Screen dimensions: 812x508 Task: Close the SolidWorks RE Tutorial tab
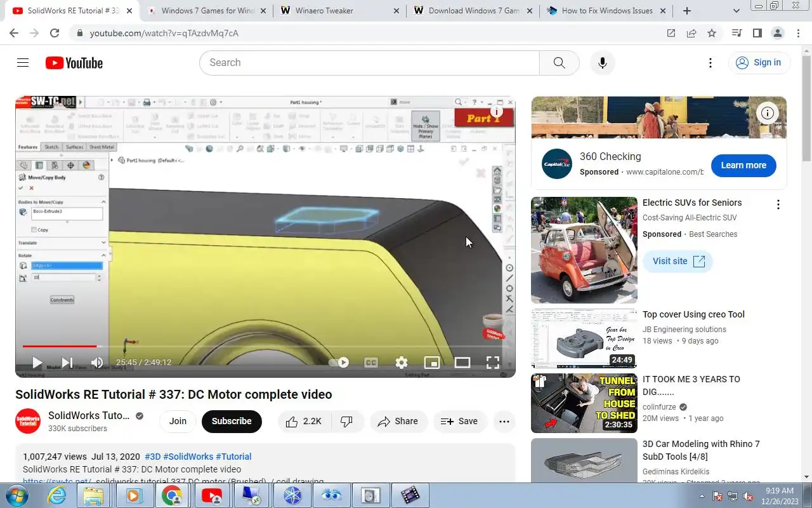[129, 11]
